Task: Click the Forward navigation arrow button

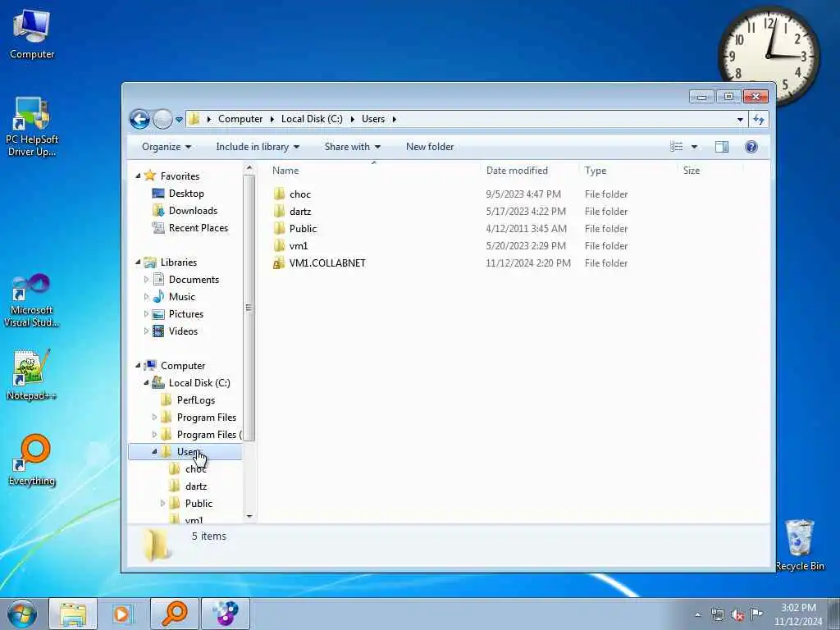Action: point(162,119)
